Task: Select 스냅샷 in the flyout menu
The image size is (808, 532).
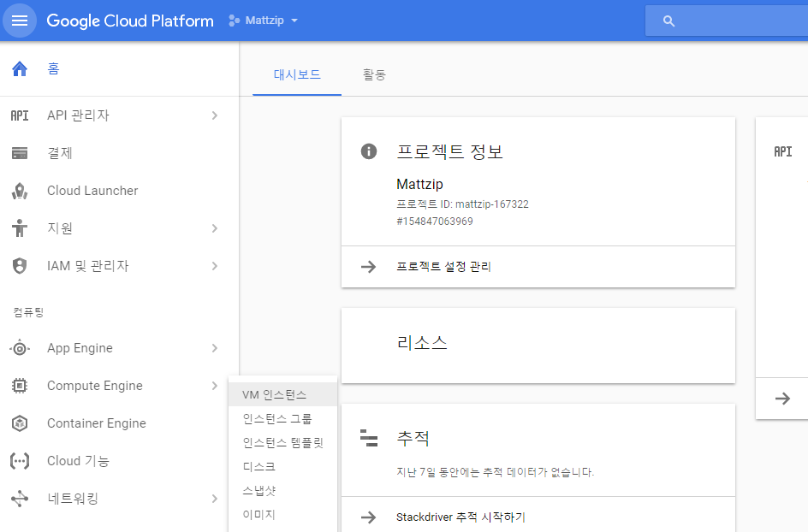Action: [282, 490]
